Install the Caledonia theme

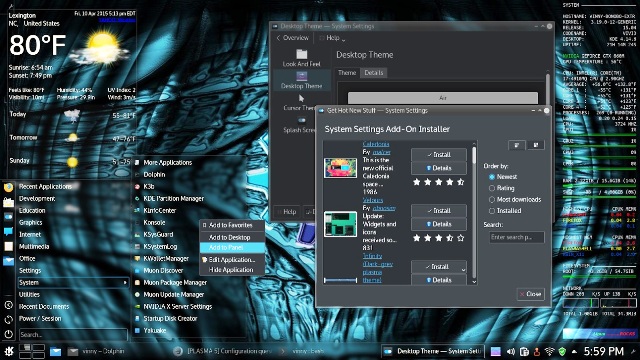coord(439,155)
